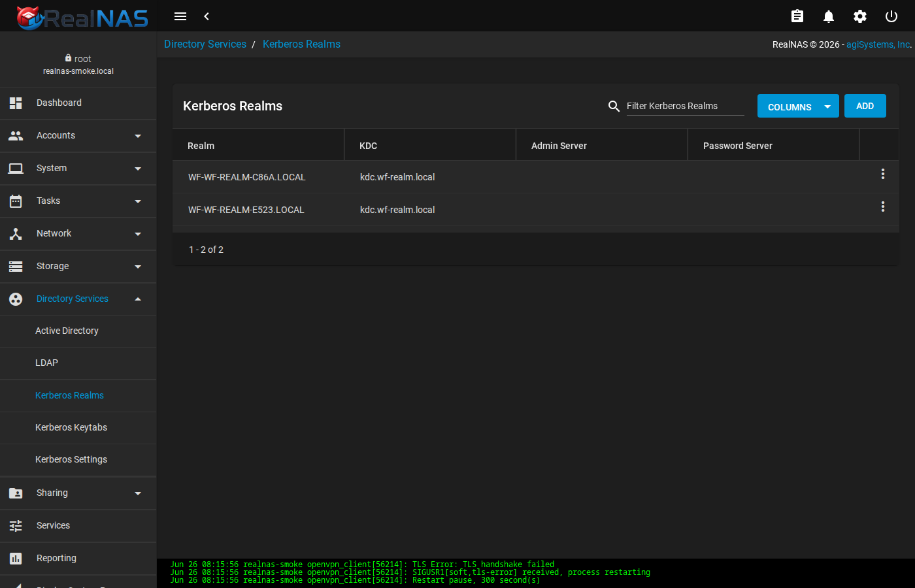Expand the Sharing menu arrow
The height and width of the screenshot is (588, 915).
(x=138, y=493)
